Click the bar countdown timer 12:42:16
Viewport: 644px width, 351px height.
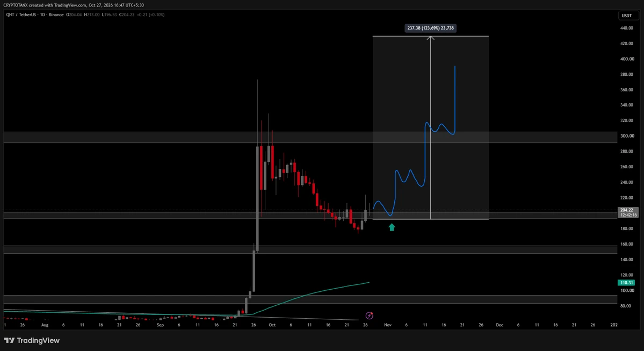(x=628, y=215)
